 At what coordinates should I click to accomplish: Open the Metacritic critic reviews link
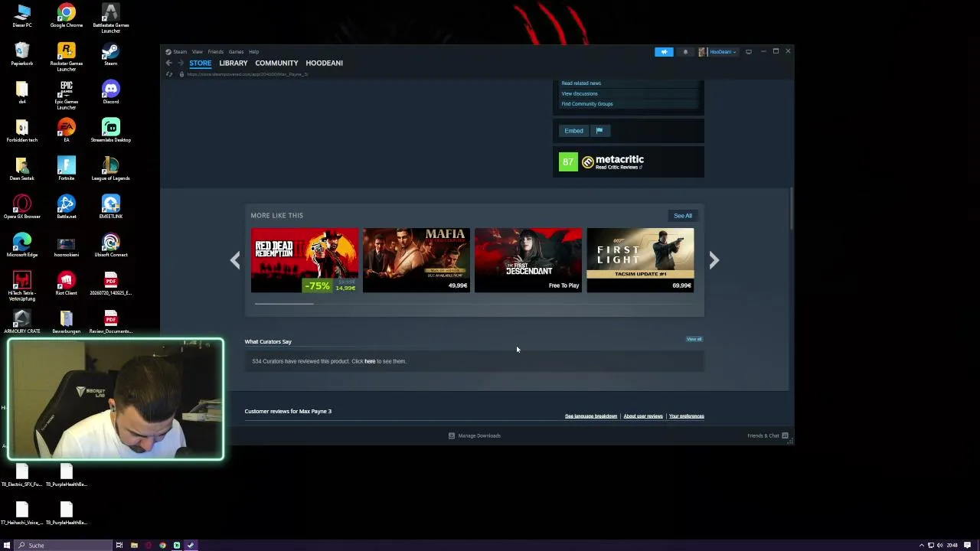click(618, 167)
